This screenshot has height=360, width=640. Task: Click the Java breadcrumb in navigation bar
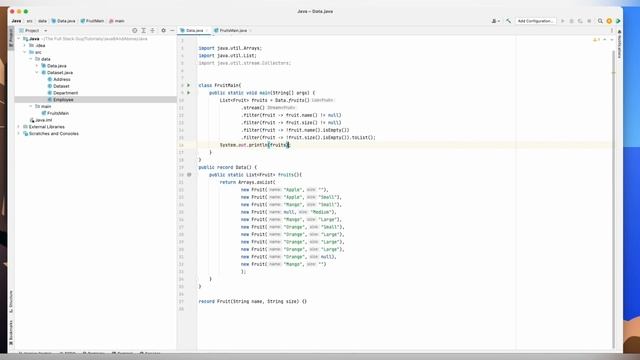coord(16,21)
